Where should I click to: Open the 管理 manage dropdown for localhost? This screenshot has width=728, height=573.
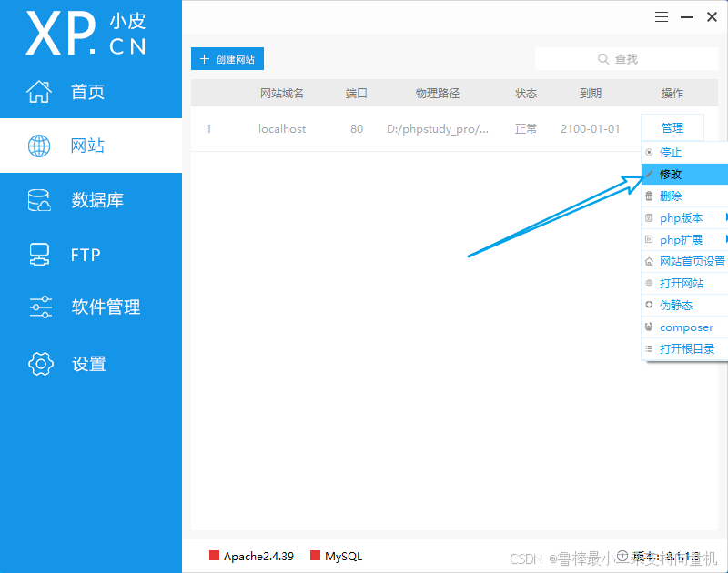[672, 128]
